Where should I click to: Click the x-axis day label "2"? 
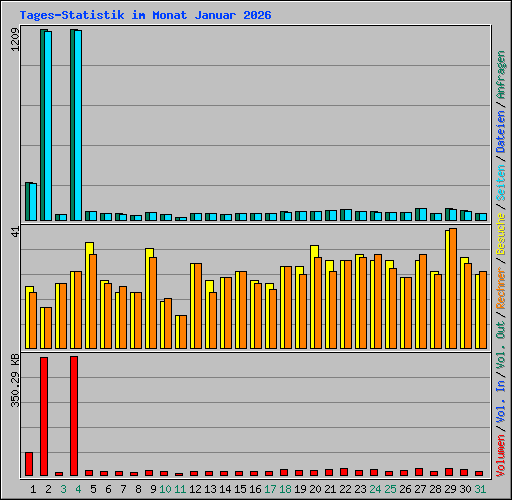click(x=48, y=489)
